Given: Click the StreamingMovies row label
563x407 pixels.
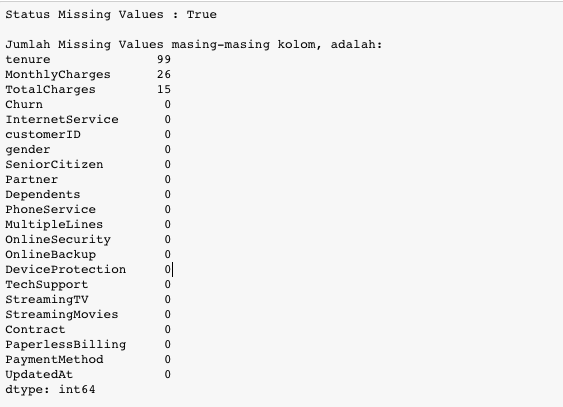Looking at the screenshot, I should [x=62, y=314].
